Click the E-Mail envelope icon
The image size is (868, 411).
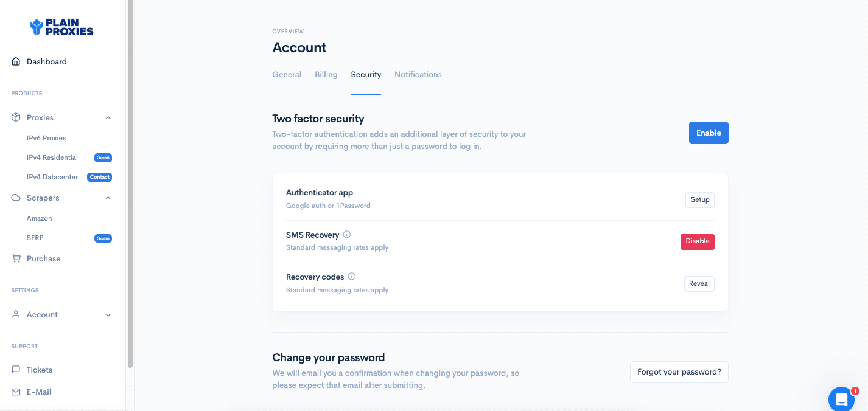tap(16, 392)
